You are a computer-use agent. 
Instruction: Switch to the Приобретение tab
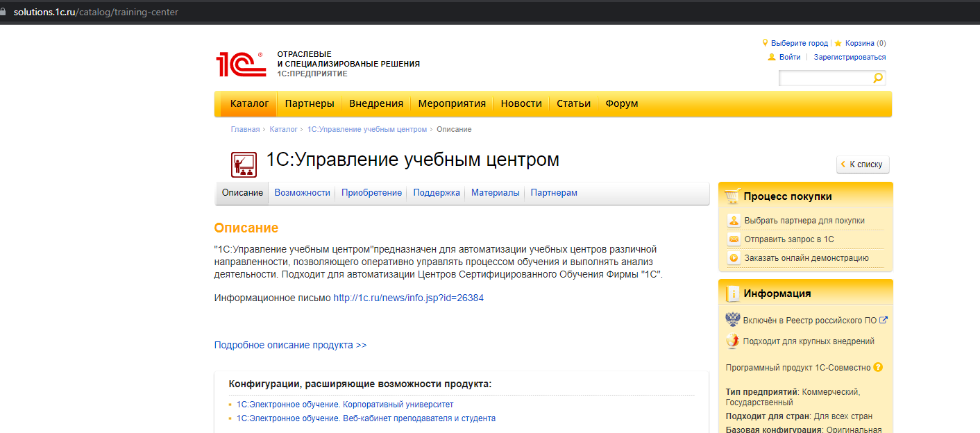coord(371,193)
